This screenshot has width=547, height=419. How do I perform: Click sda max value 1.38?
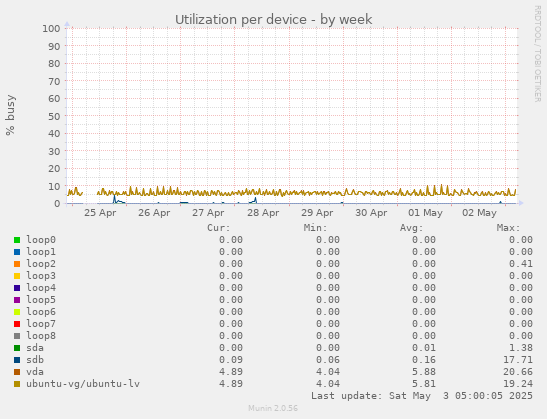(521, 347)
